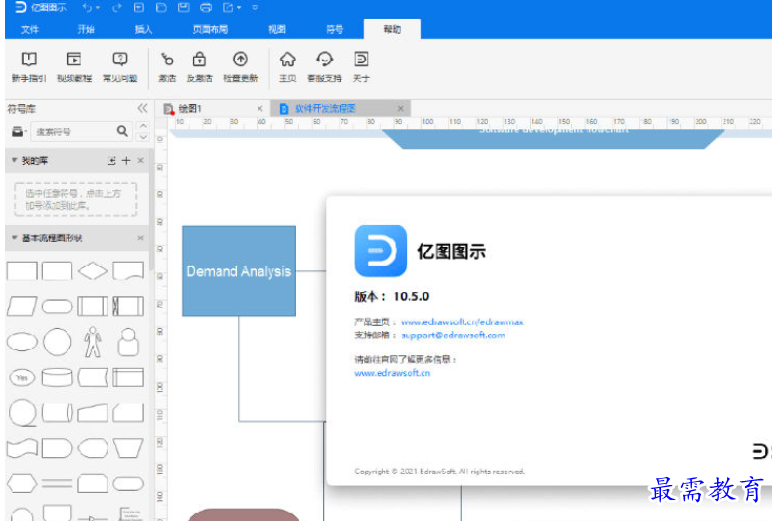
Task: Select the decision diamond shape
Action: [x=93, y=271]
